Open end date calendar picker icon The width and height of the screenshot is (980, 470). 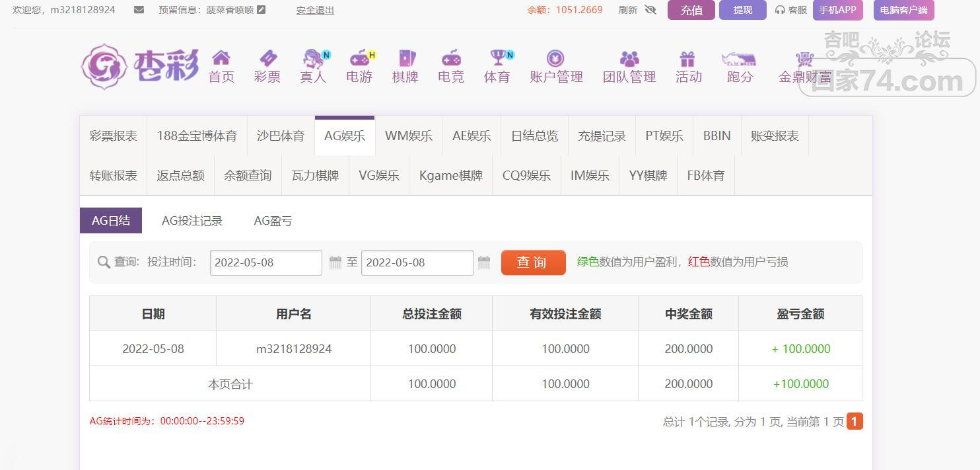tap(484, 262)
